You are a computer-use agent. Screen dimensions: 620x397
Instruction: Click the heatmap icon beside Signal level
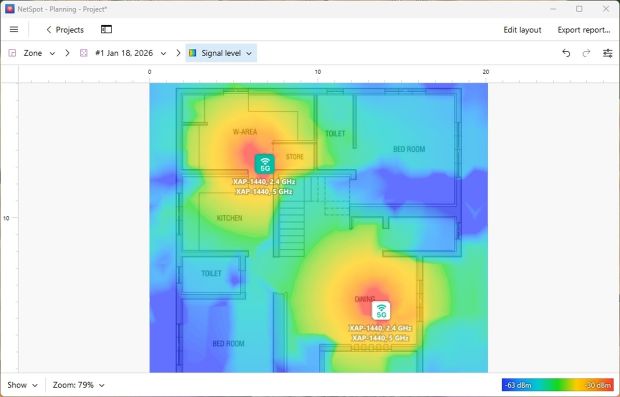[193, 53]
